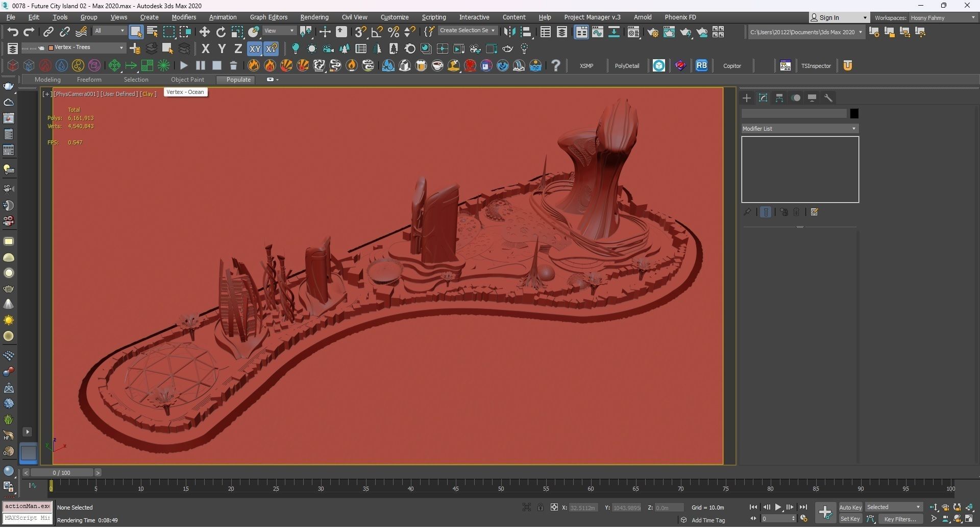Click the TSInspector button
The image size is (980, 531).
tap(816, 66)
